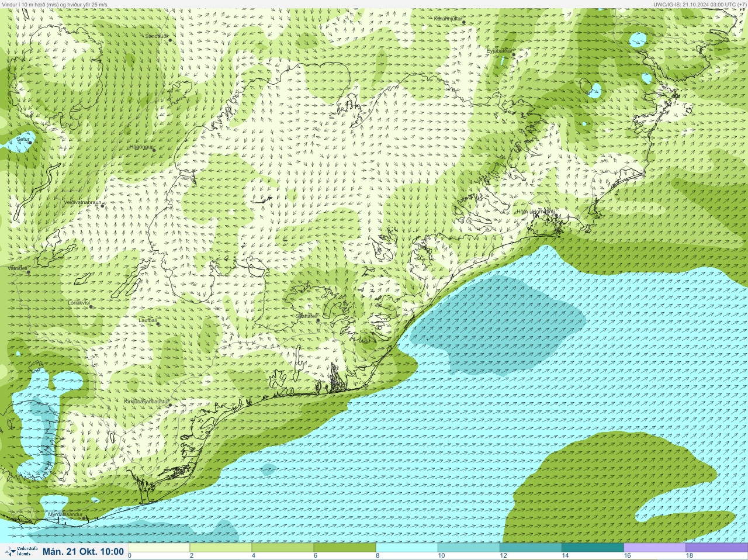748x560 pixels.
Task: Click the Lónakvísl station label
Action: tap(79, 303)
